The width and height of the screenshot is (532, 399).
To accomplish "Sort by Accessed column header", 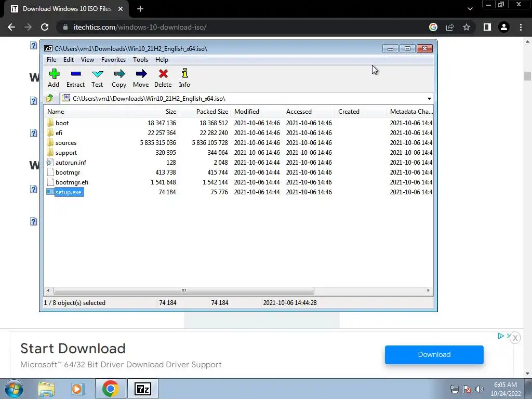I will [x=309, y=112].
